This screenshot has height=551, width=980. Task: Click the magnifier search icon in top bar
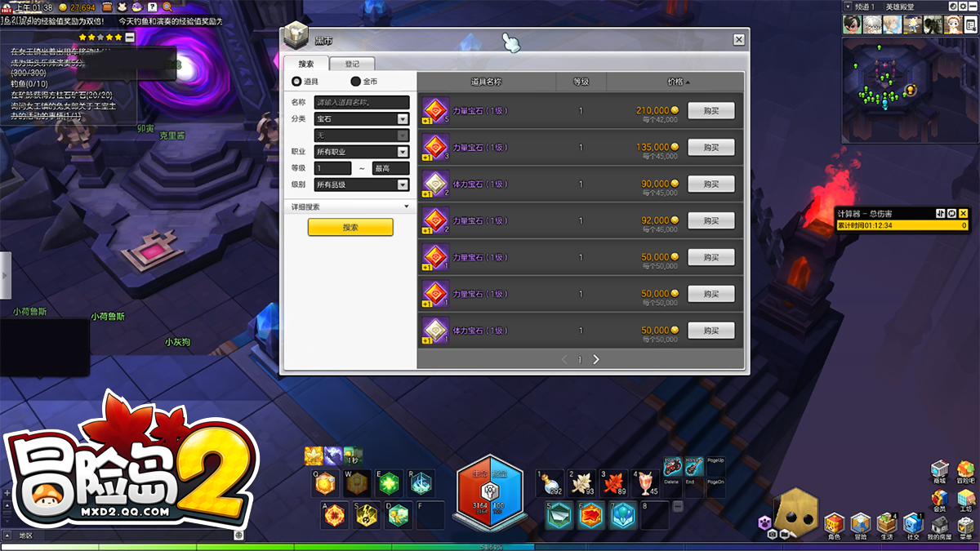(x=166, y=7)
